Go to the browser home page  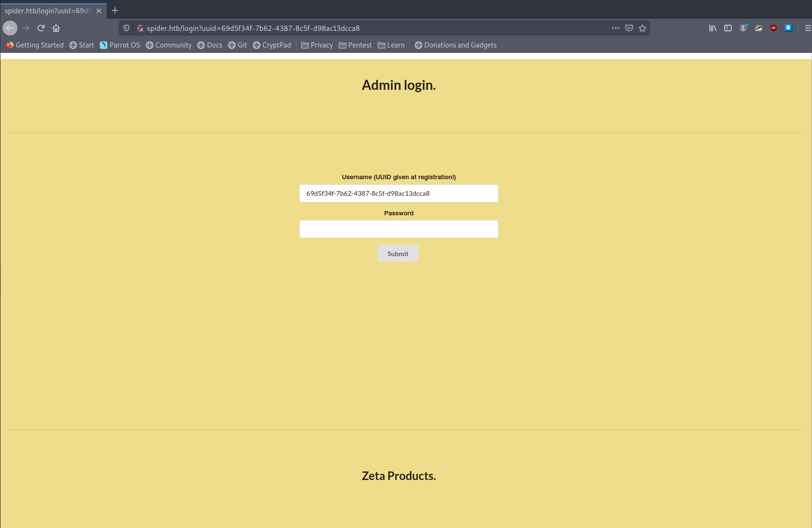coord(56,28)
